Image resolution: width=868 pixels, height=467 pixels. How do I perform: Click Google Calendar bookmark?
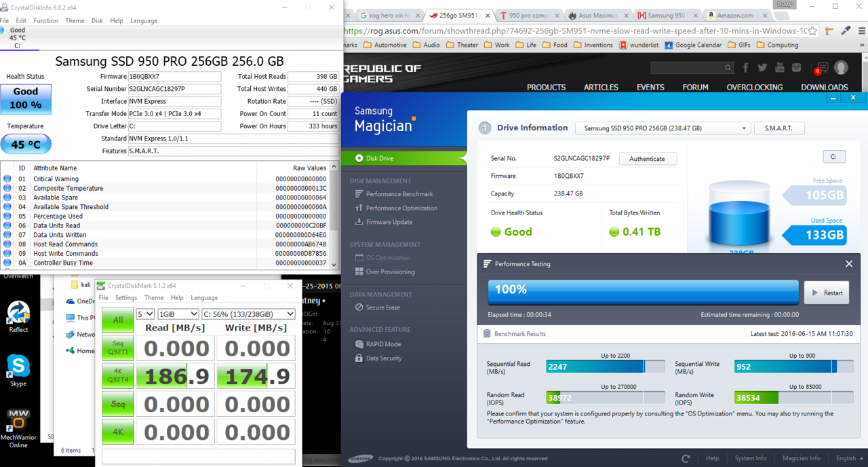coord(692,45)
